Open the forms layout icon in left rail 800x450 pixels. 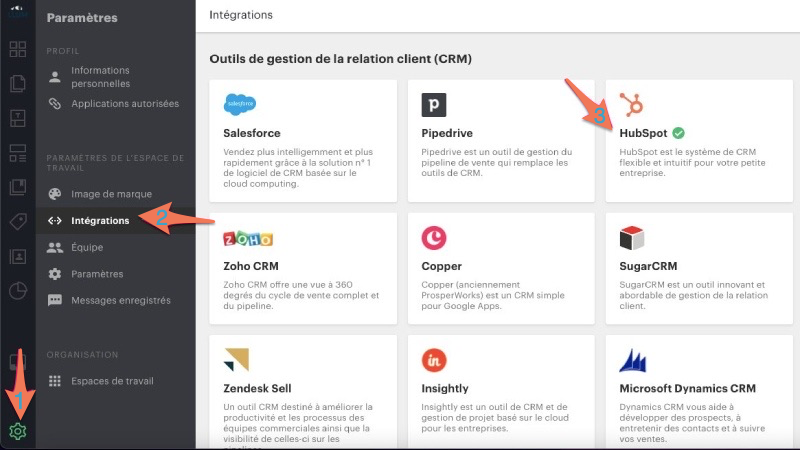(17, 153)
